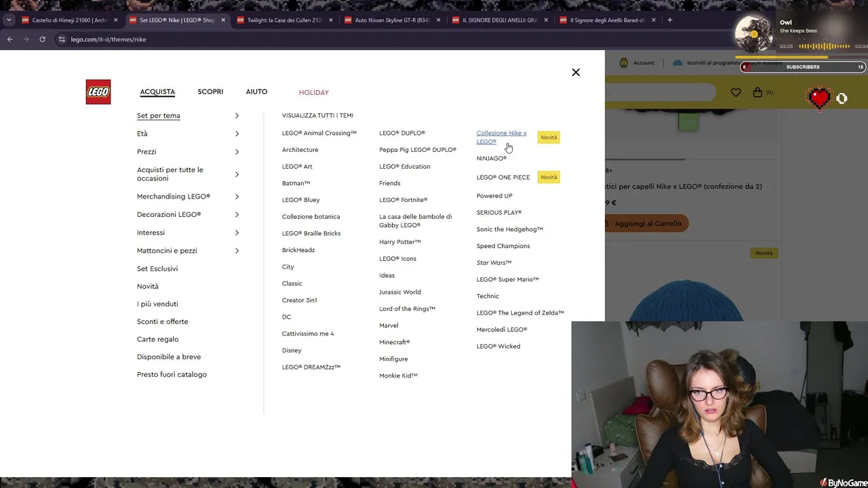Screen dimensions: 868x488
Task: Click the Owl song album art
Action: [x=754, y=34]
